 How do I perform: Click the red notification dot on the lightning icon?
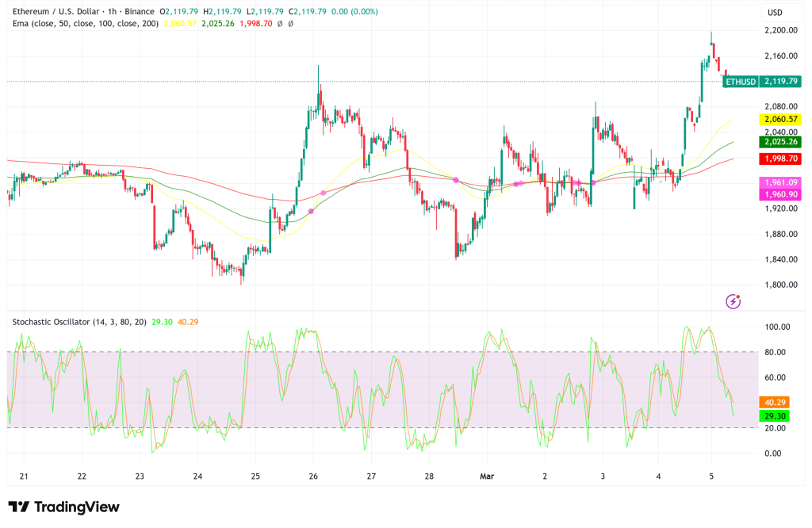click(738, 297)
